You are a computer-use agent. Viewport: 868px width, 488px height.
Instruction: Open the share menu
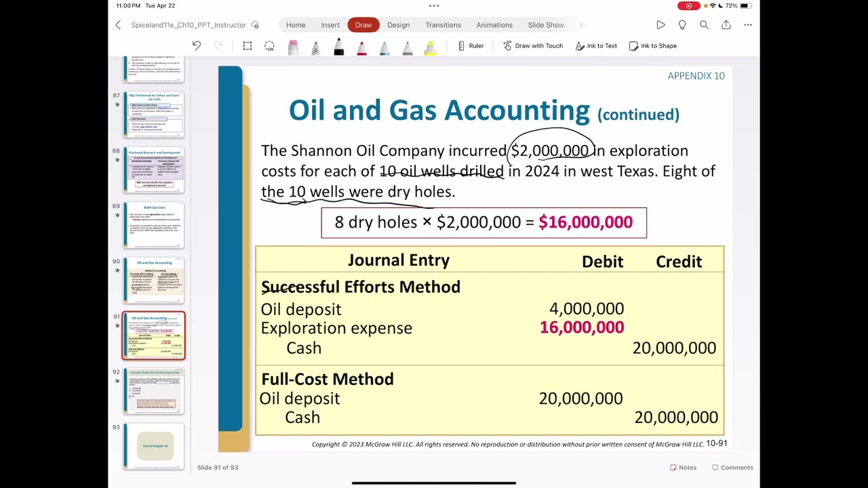point(726,25)
